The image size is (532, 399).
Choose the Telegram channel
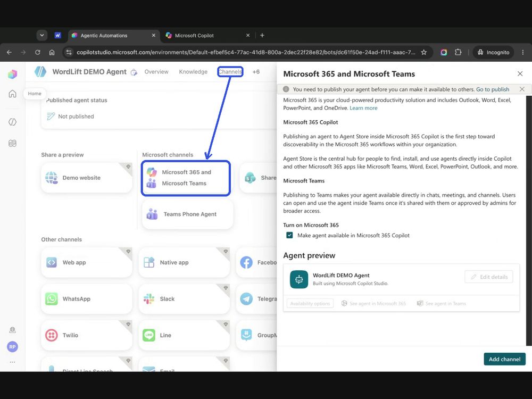click(x=257, y=299)
